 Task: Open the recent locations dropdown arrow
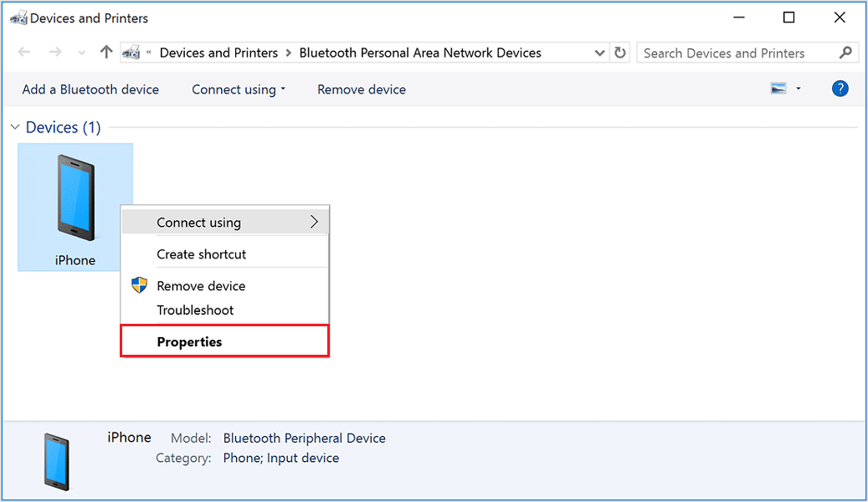click(81, 54)
